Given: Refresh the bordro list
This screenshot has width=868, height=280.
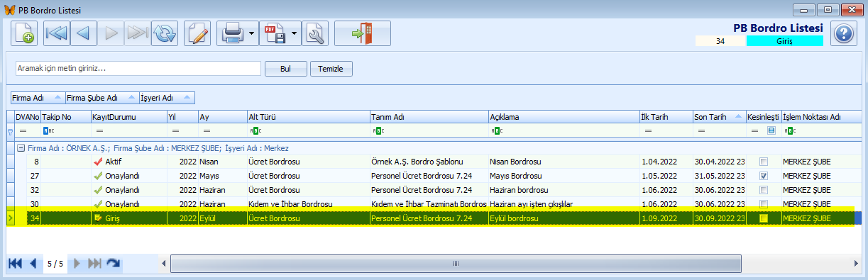Looking at the screenshot, I should [x=165, y=33].
